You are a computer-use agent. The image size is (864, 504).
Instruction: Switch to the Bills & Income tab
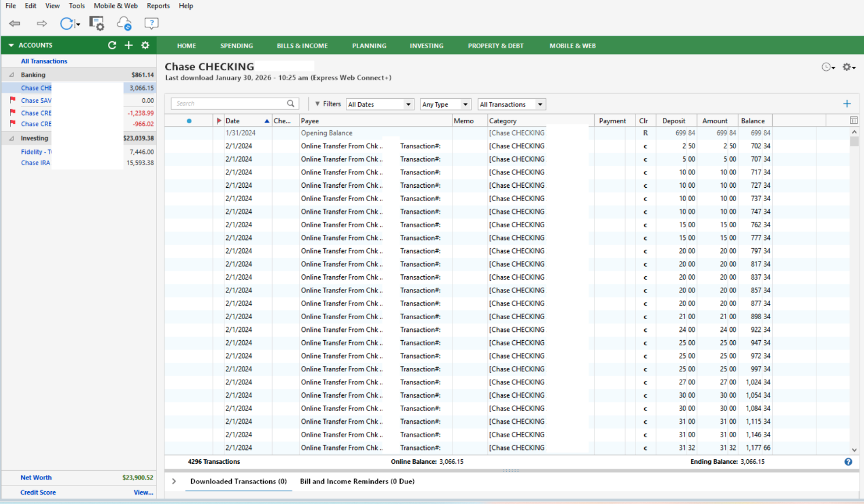pos(302,46)
